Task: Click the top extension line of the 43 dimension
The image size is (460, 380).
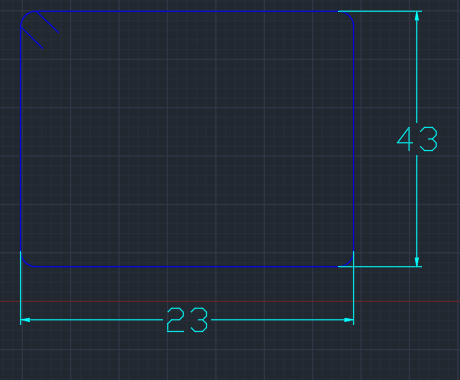Action: (x=380, y=11)
